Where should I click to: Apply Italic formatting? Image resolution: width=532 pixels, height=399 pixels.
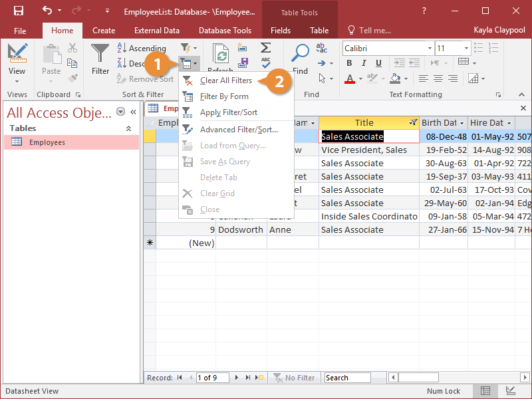pyautogui.click(x=364, y=63)
